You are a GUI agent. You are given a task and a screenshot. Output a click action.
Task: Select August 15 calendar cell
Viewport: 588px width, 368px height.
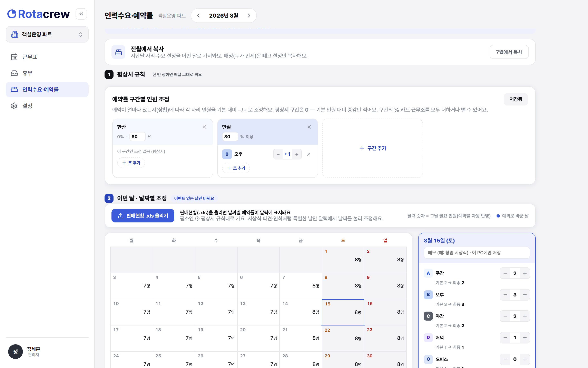point(343,312)
